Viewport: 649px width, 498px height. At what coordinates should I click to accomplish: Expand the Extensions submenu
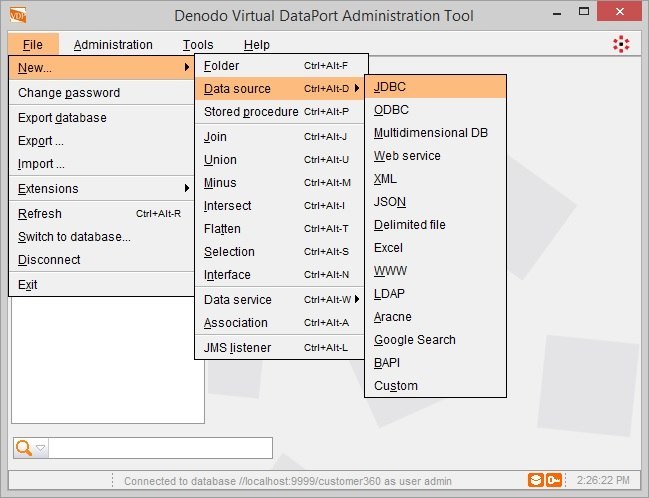coord(101,189)
